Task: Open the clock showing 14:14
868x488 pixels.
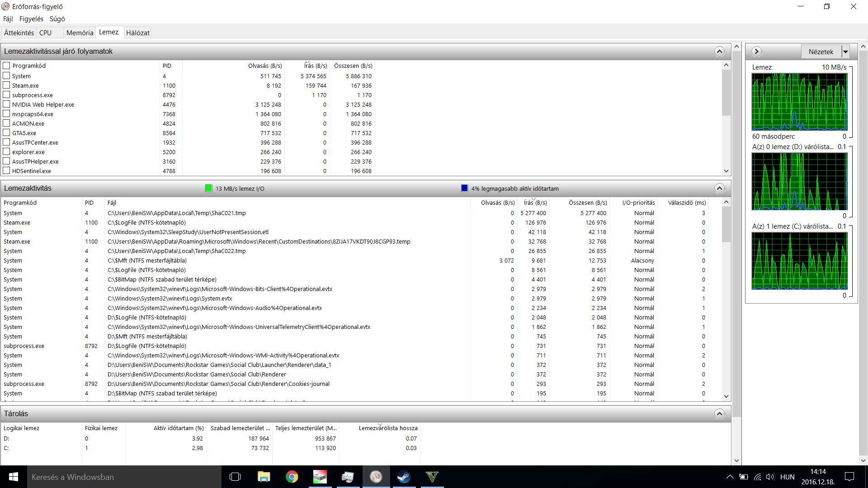Action: (x=818, y=477)
